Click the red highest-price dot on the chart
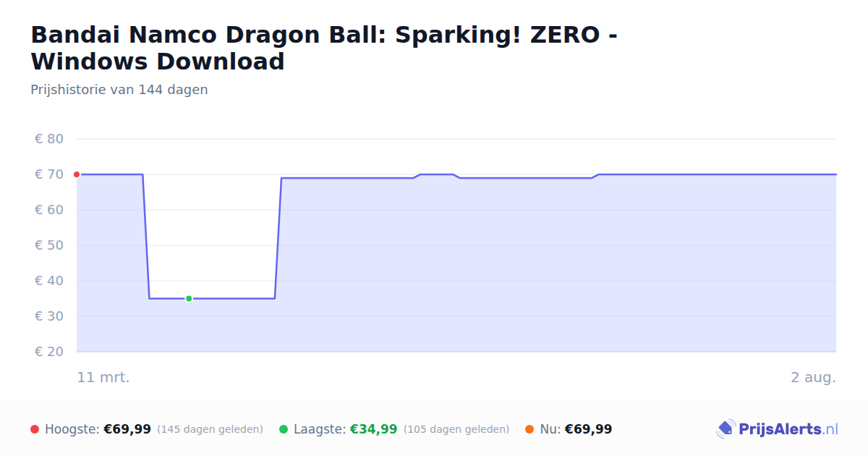Image resolution: width=868 pixels, height=456 pixels. coord(77,174)
